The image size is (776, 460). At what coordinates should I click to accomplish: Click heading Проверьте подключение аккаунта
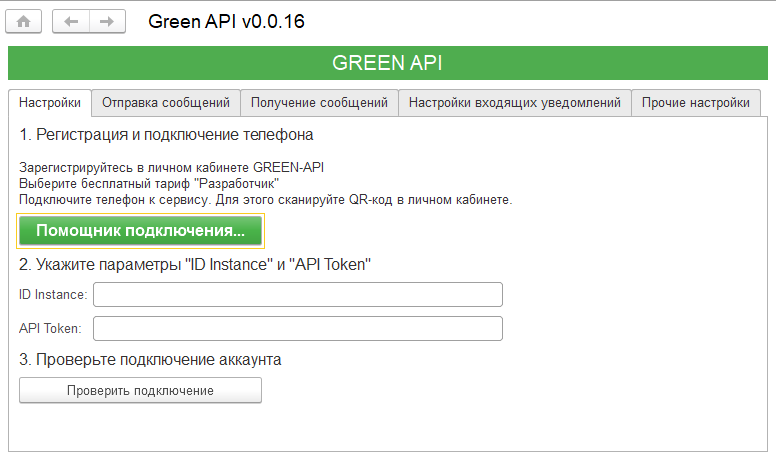click(x=150, y=359)
